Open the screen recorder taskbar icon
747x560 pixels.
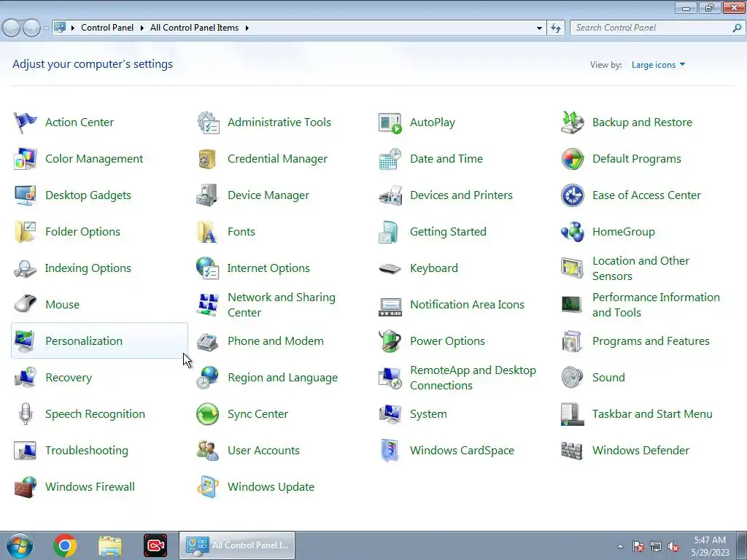click(155, 545)
